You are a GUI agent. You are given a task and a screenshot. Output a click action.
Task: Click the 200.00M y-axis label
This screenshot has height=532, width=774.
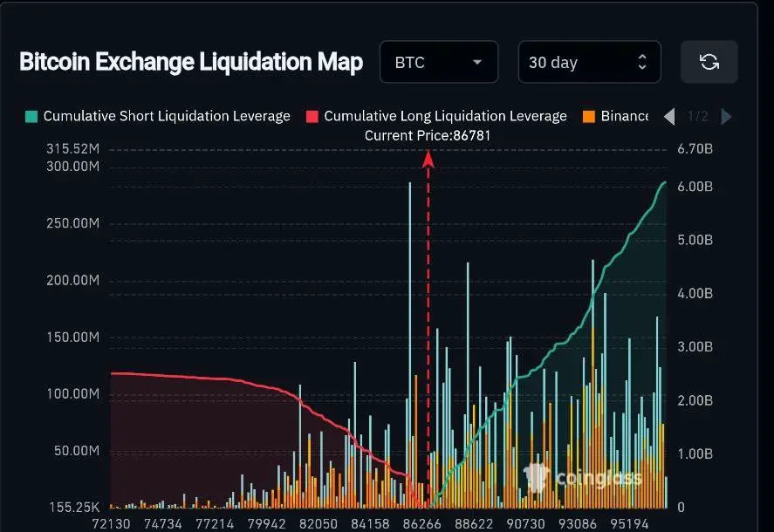click(x=73, y=280)
